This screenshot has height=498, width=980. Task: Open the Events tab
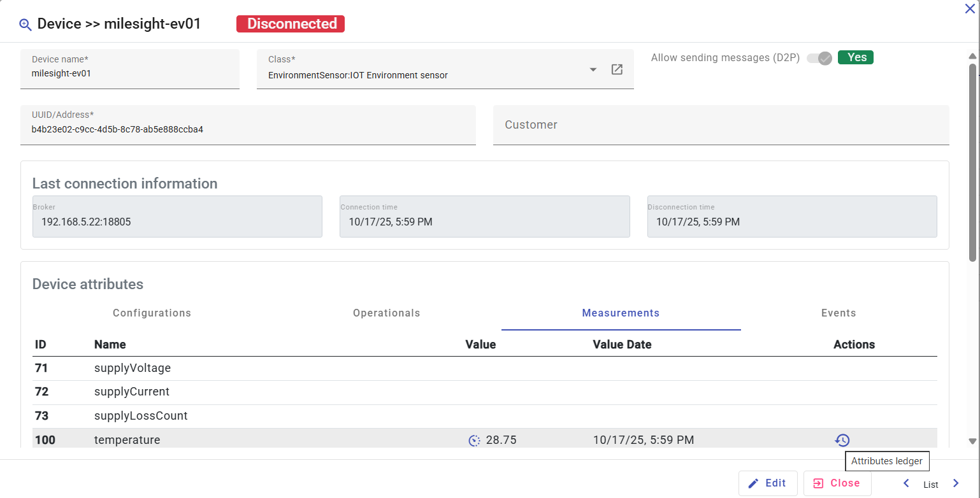838,313
